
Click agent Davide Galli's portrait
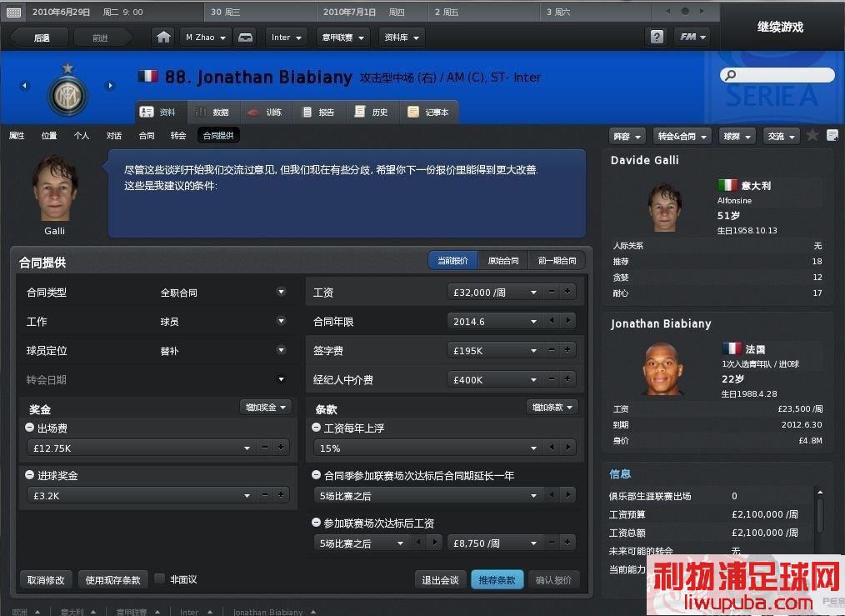pos(664,207)
